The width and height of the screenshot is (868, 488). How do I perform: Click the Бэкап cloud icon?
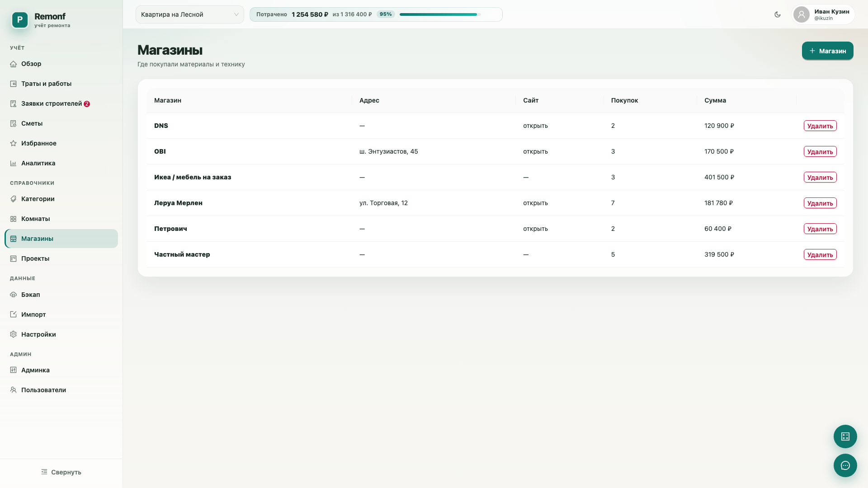click(14, 295)
